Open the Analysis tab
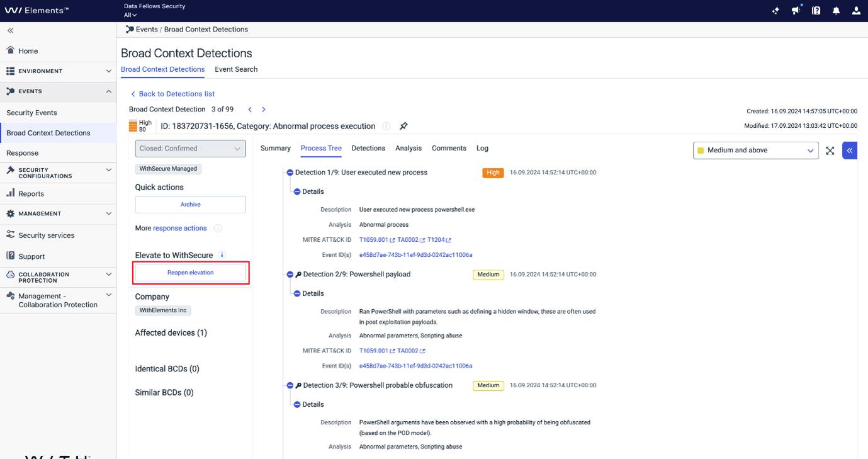Screen dimensions: 868x459 point(409,148)
